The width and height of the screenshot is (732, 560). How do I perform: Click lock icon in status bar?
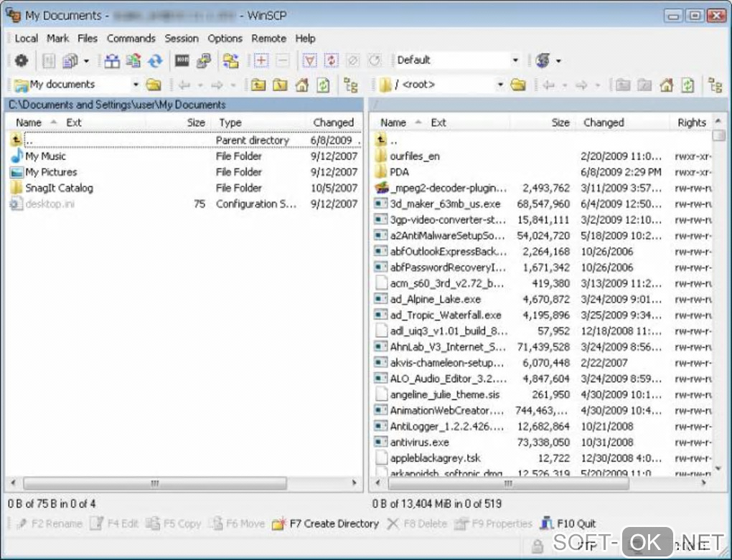coord(538,546)
